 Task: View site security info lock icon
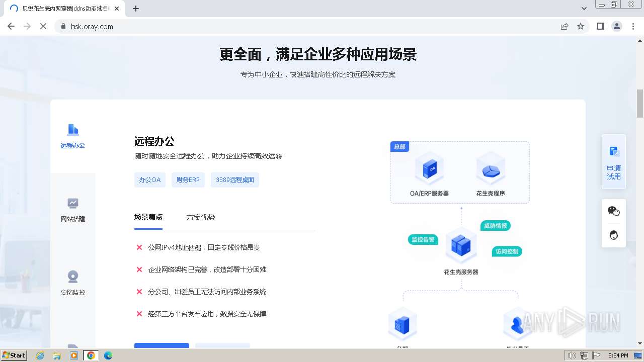point(63,26)
